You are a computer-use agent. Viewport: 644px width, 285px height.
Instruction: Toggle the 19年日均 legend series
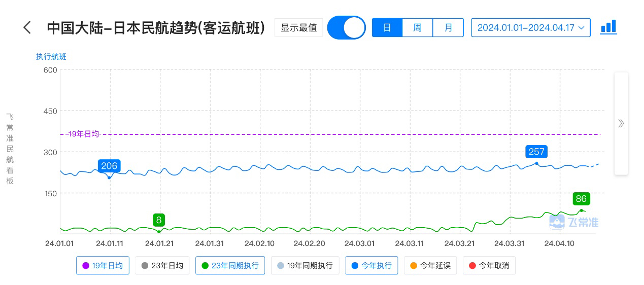pyautogui.click(x=103, y=265)
